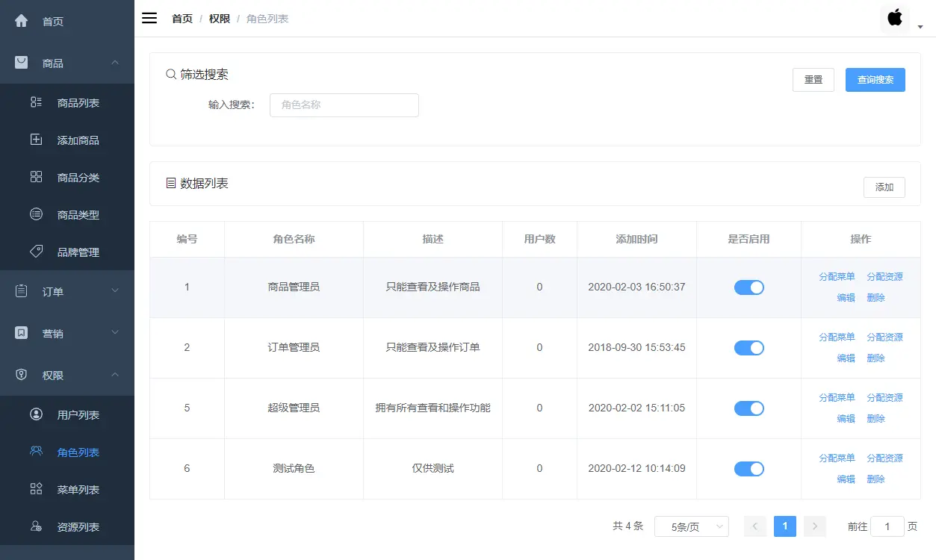This screenshot has width=936, height=560.
Task: Click the clipboard icon beside 订单
Action: tap(22, 291)
